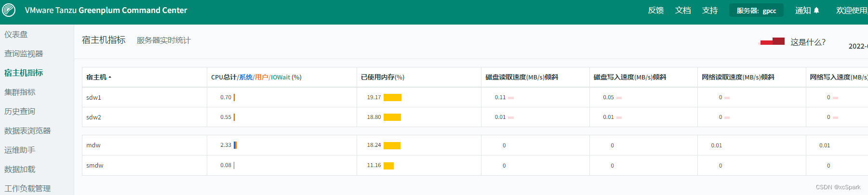Viewport: 868px width, 195px height.
Task: Click the 反馈 link in header
Action: click(x=656, y=10)
